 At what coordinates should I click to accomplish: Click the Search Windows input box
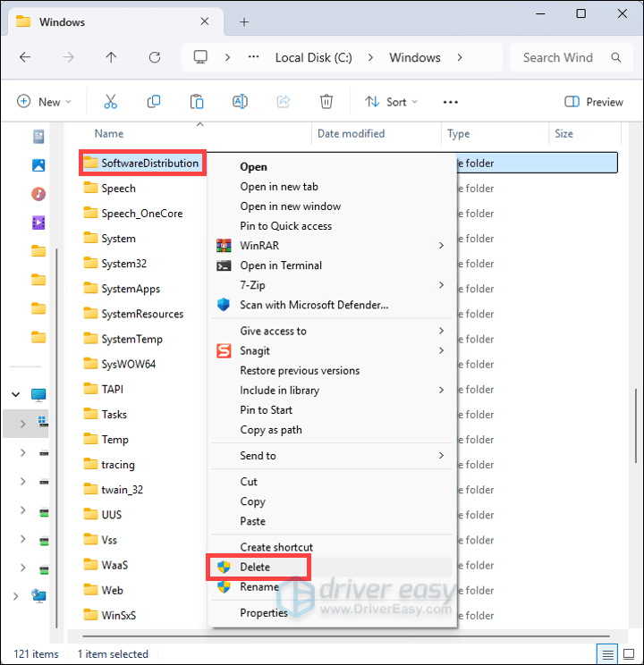click(x=559, y=57)
